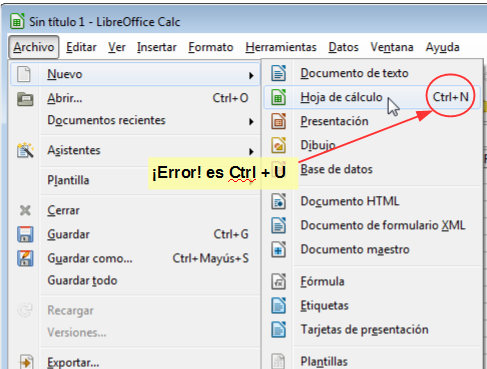Click the Guardar floppy disk icon
The image size is (487, 369).
click(x=25, y=234)
